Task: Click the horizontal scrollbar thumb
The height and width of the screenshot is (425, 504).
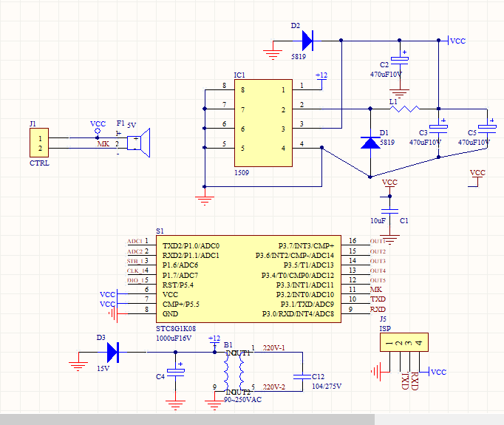Action: point(187,420)
